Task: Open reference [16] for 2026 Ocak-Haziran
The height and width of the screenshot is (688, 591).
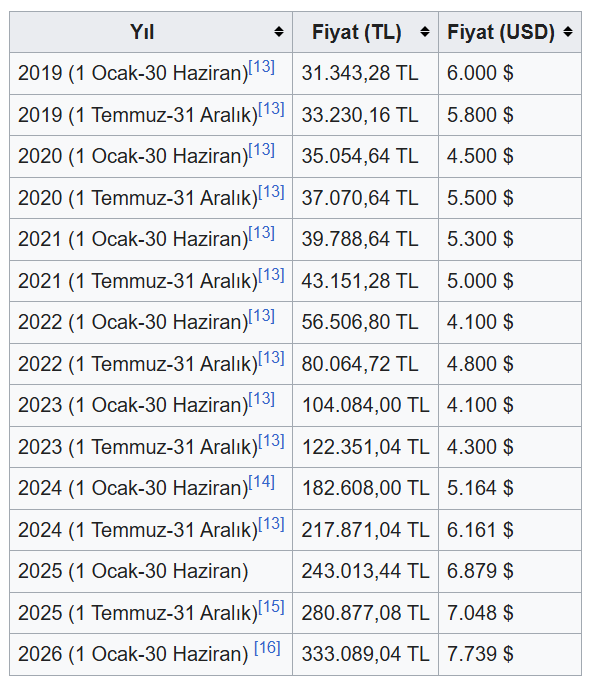Action: pyautogui.click(x=267, y=648)
